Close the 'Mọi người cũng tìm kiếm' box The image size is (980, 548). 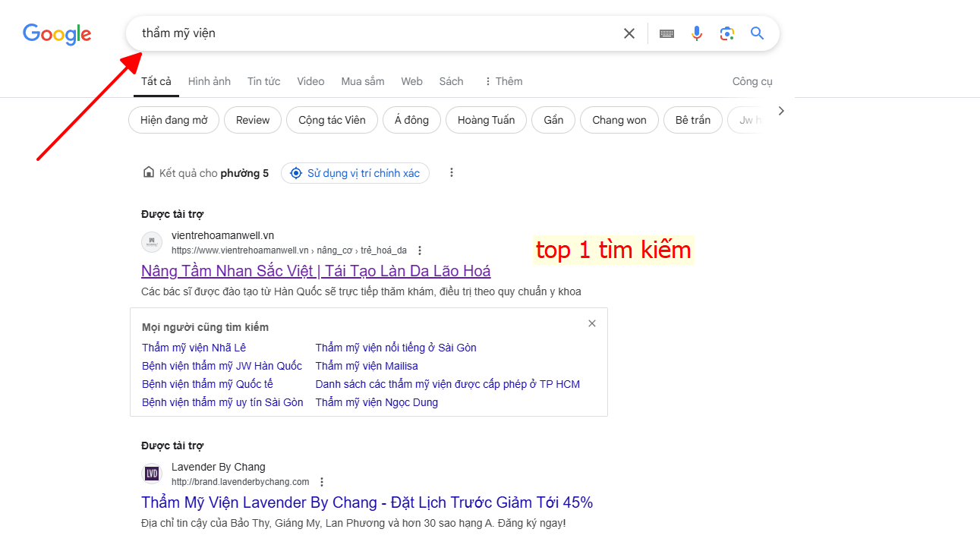(592, 323)
